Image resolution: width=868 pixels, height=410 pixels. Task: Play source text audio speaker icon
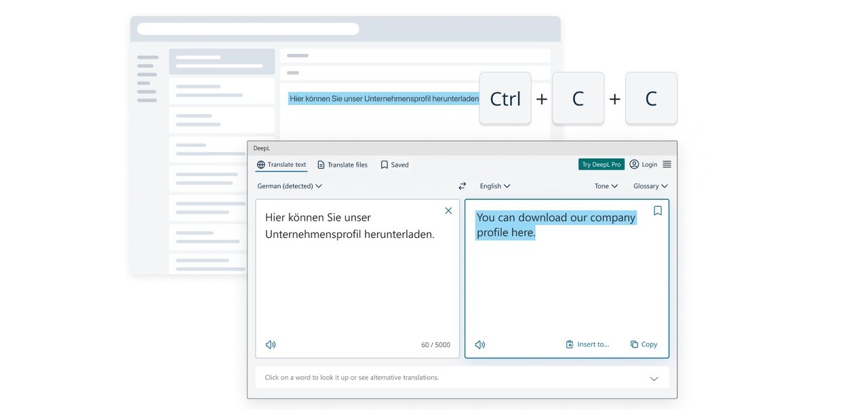[x=271, y=344]
